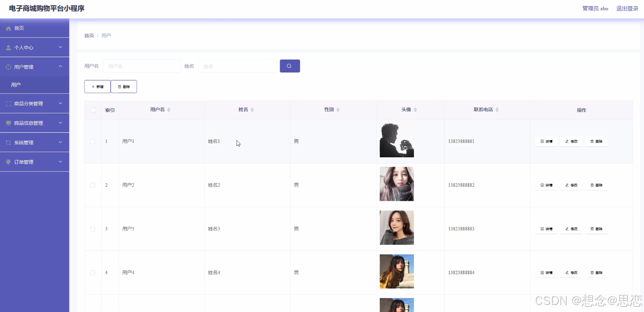Click 删除 for 用户1 row
Image resolution: width=644 pixels, height=312 pixels.
click(x=596, y=141)
